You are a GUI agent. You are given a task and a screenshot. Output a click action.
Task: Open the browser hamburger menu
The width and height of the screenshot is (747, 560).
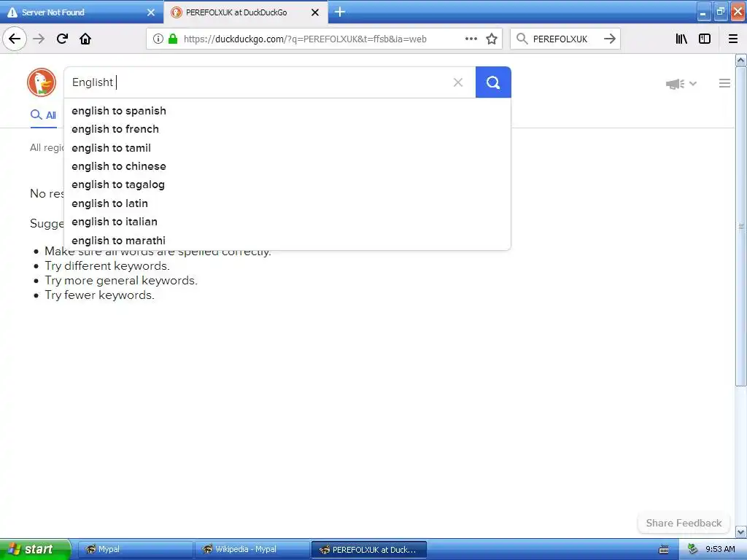732,39
